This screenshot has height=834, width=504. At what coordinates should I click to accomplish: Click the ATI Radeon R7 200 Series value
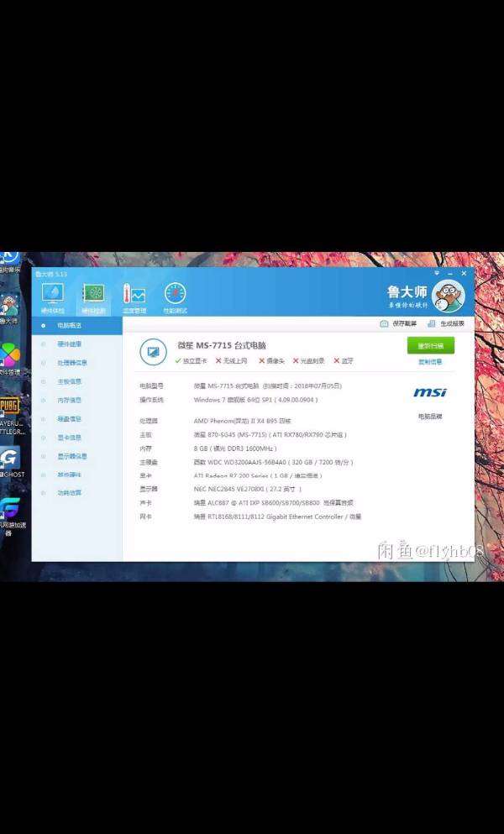point(258,475)
